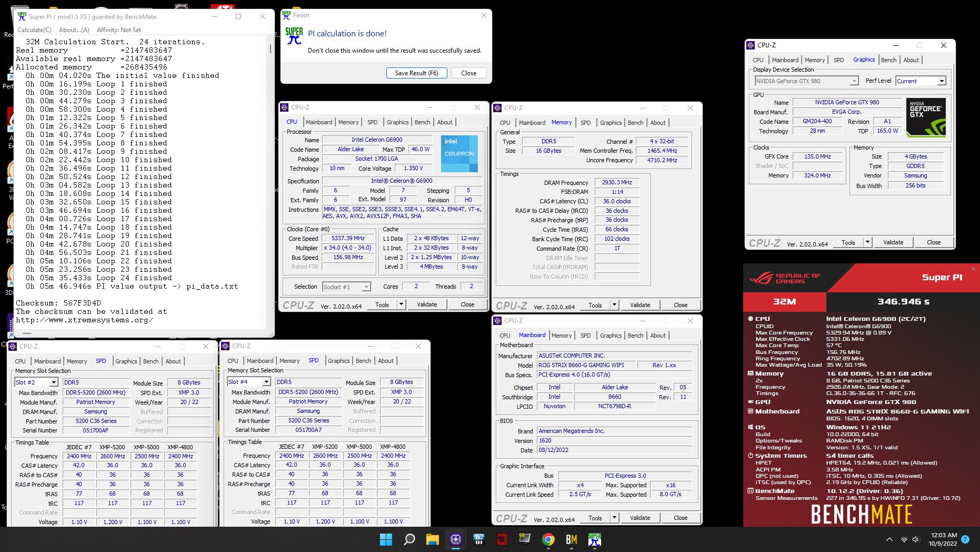980x552 pixels.
Task: Open the volume speaker tray icon
Action: (x=916, y=539)
